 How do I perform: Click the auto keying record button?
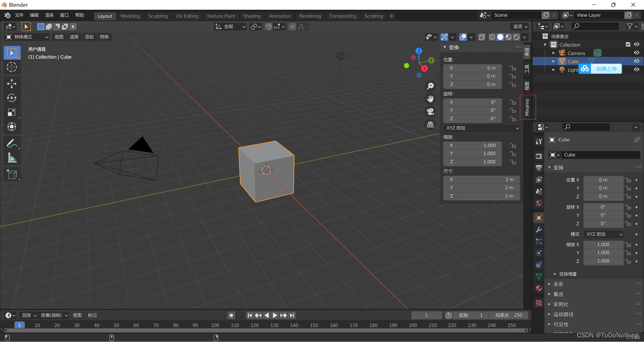point(231,316)
